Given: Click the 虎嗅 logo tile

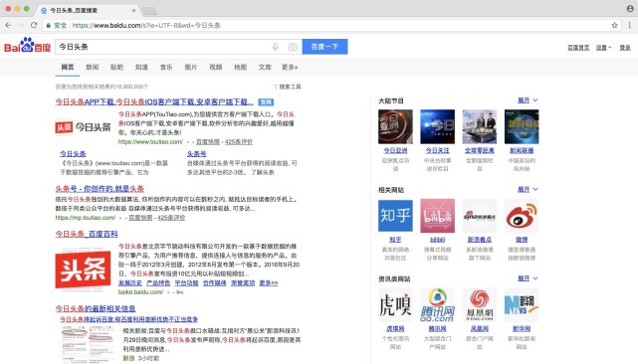Looking at the screenshot, I should 395,305.
